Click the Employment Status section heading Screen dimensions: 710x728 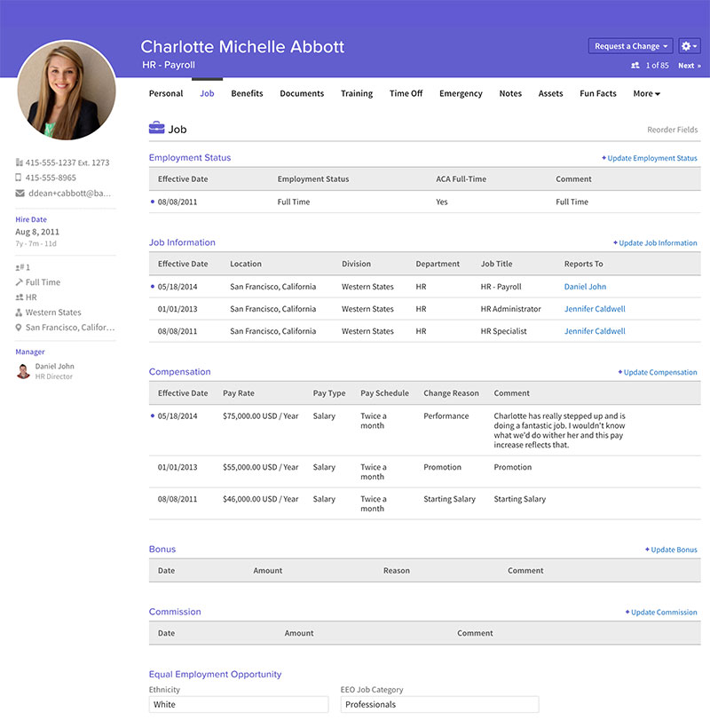[x=190, y=157]
